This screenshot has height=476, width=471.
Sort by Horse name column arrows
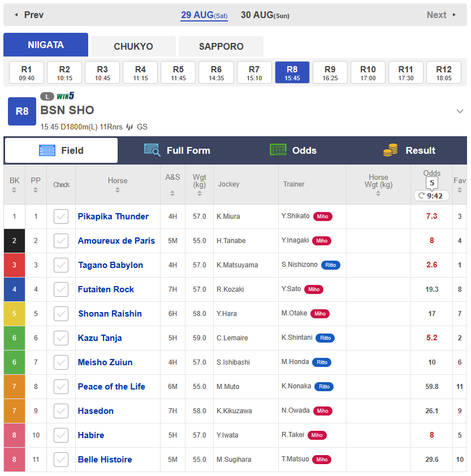(118, 190)
